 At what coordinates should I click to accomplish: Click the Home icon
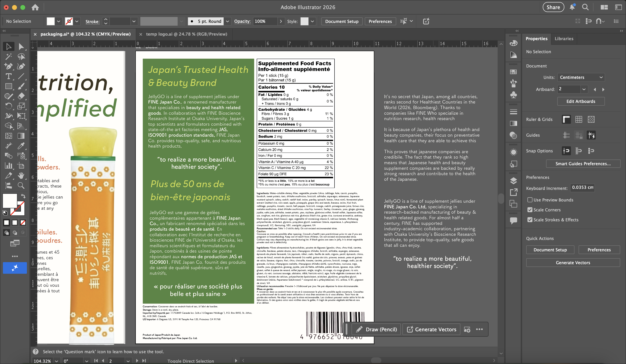(35, 7)
